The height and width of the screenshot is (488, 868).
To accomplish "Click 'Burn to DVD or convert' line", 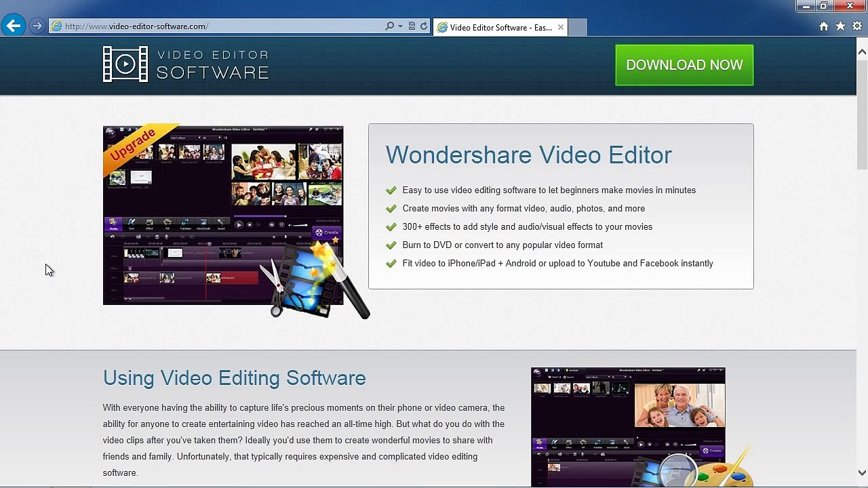I will pos(502,245).
